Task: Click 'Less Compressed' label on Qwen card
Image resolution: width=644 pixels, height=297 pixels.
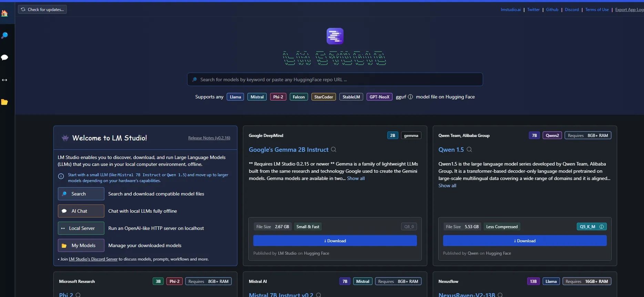Action: click(x=502, y=227)
